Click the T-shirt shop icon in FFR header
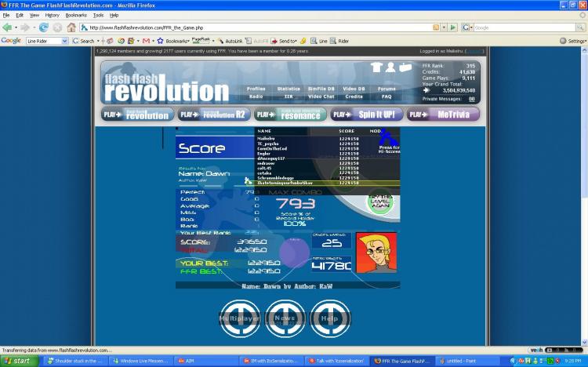Viewport: 588px width, 367px height. (376, 67)
